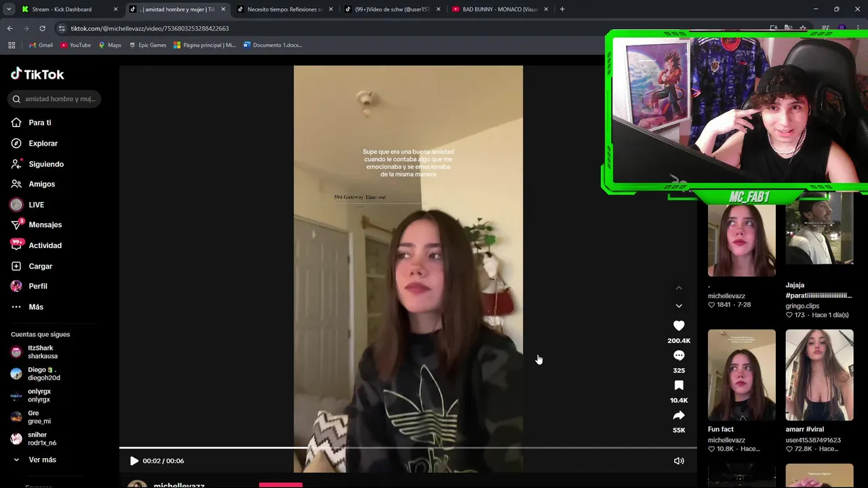868x488 pixels.
Task: Like the video with the heart icon
Action: coord(679,326)
